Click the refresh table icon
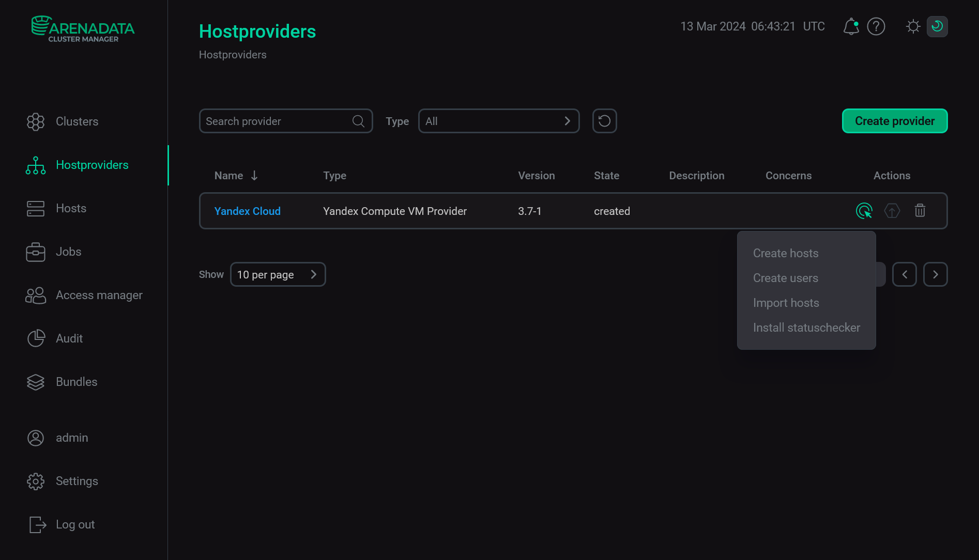 [x=604, y=121]
